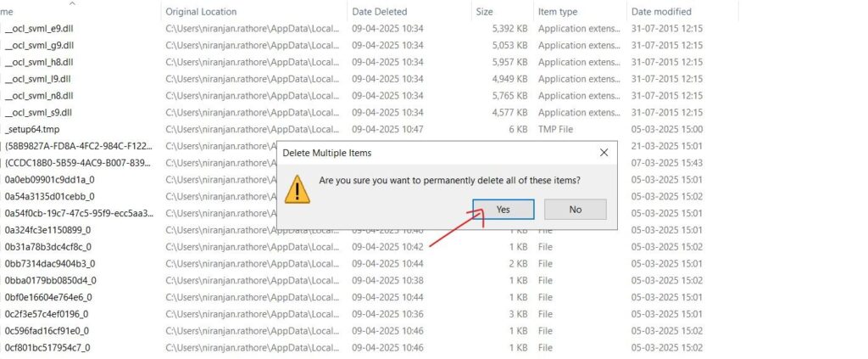
Task: Select file _setup64.tmp
Action: (x=31, y=129)
